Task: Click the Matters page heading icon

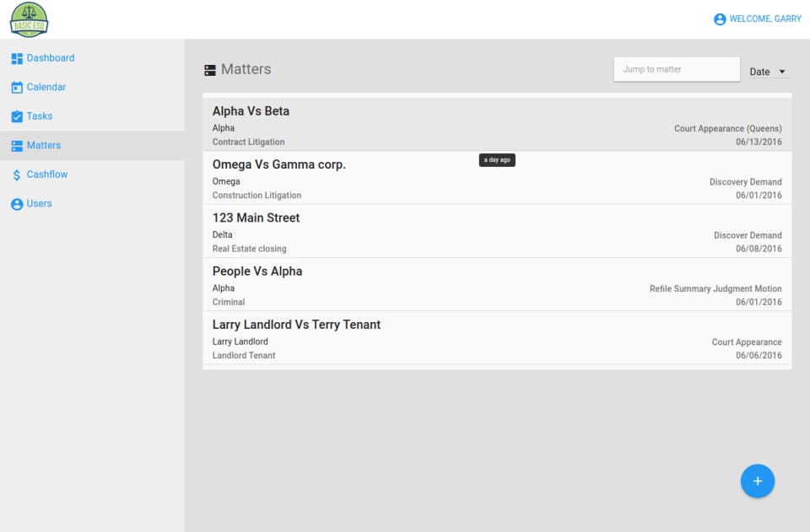Action: (210, 70)
